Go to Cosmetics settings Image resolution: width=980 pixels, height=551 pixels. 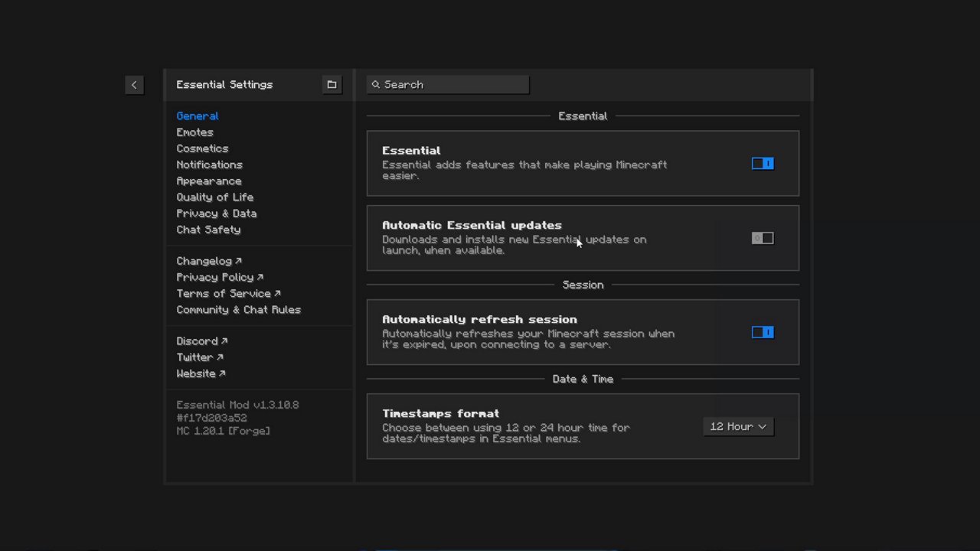pyautogui.click(x=202, y=148)
